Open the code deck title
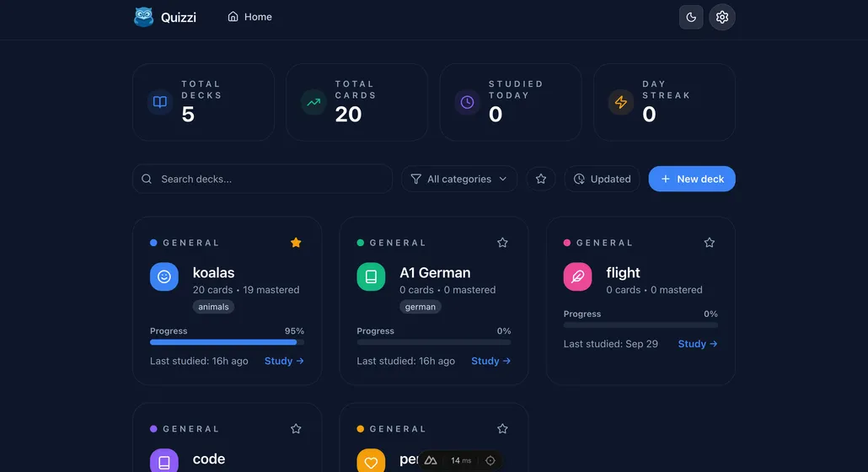868x472 pixels. (209, 459)
